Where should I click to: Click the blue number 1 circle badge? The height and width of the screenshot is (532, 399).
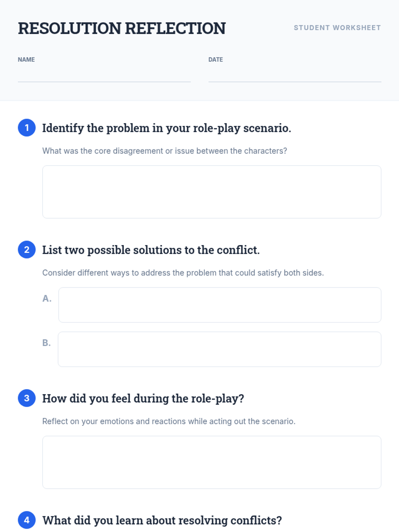[x=27, y=128]
